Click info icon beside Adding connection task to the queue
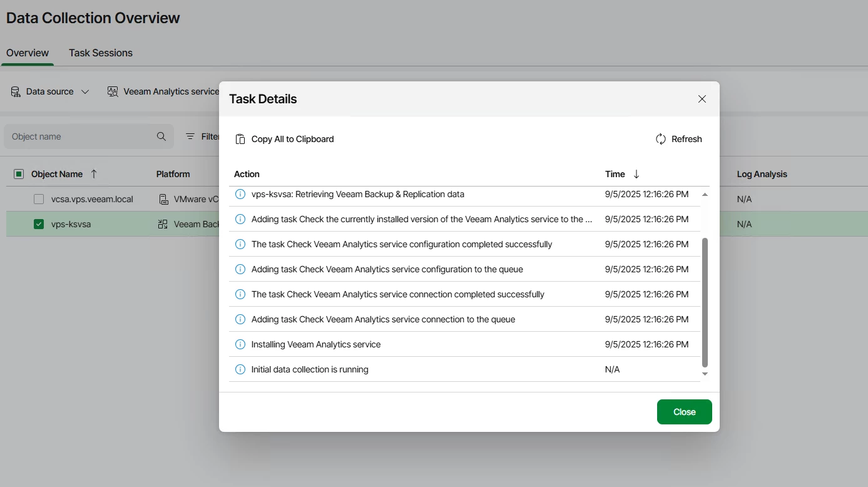The width and height of the screenshot is (868, 487). pyautogui.click(x=240, y=319)
